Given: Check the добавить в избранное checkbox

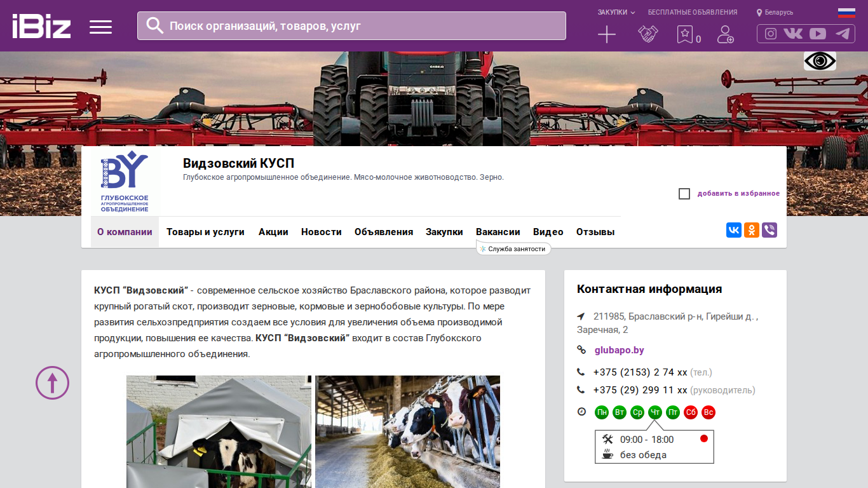Looking at the screenshot, I should tap(684, 194).
